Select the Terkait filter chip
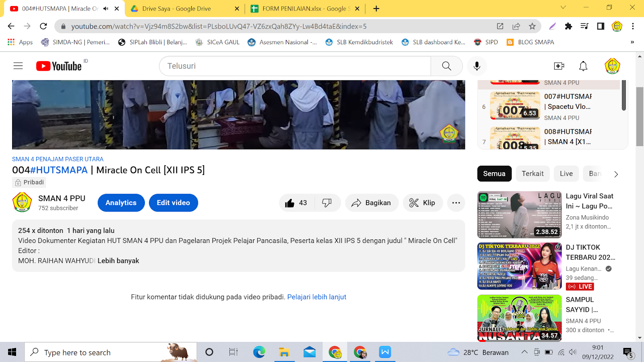This screenshot has width=644, height=362. pyautogui.click(x=533, y=174)
